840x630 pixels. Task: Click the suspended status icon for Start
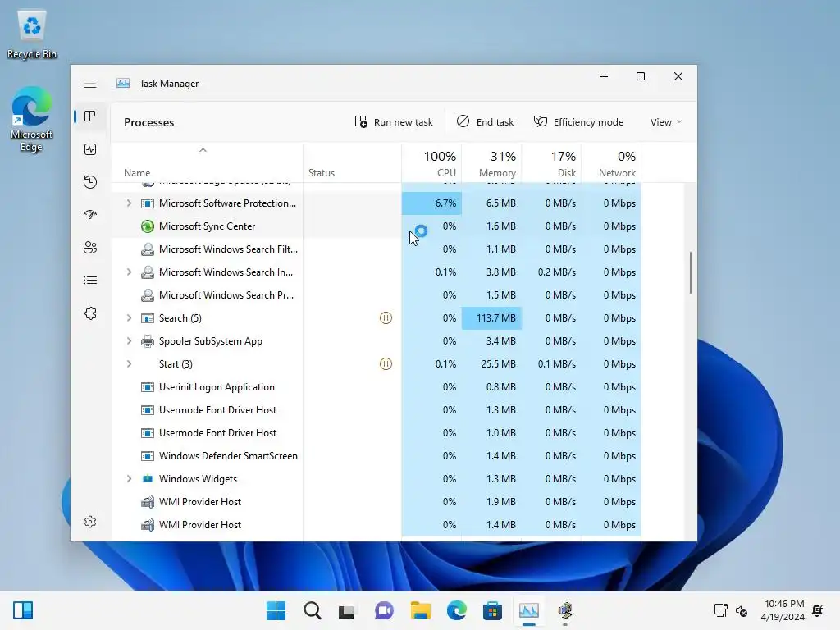(386, 364)
